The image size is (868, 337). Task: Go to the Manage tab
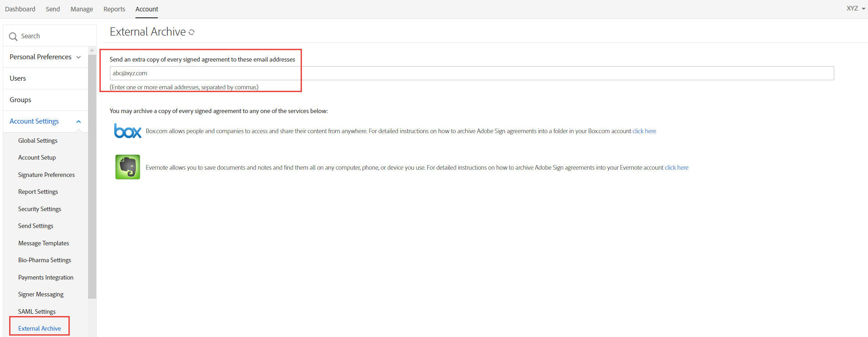[82, 9]
